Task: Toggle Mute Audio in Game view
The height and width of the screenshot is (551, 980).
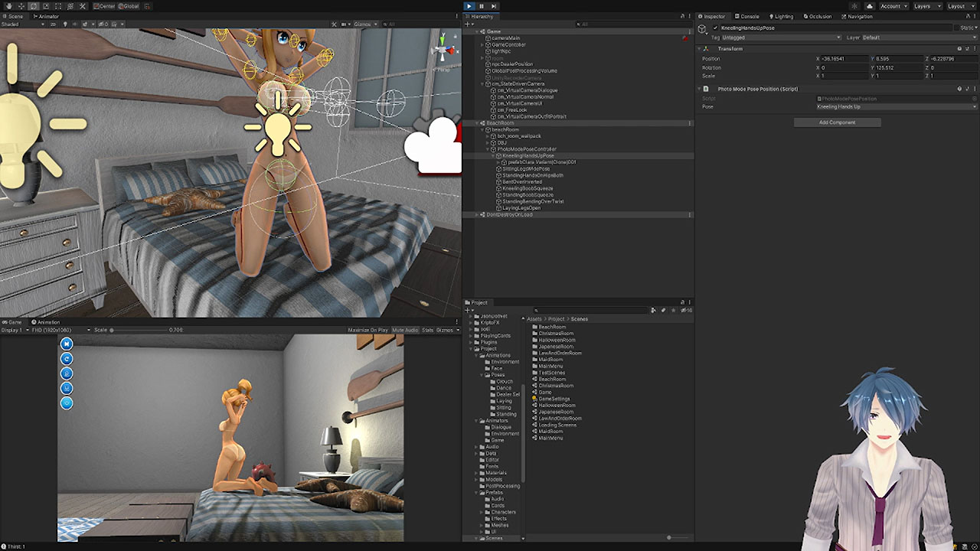Action: point(405,330)
